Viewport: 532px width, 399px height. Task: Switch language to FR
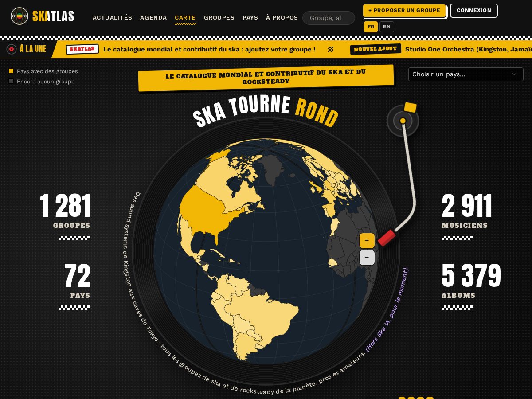[x=371, y=27]
